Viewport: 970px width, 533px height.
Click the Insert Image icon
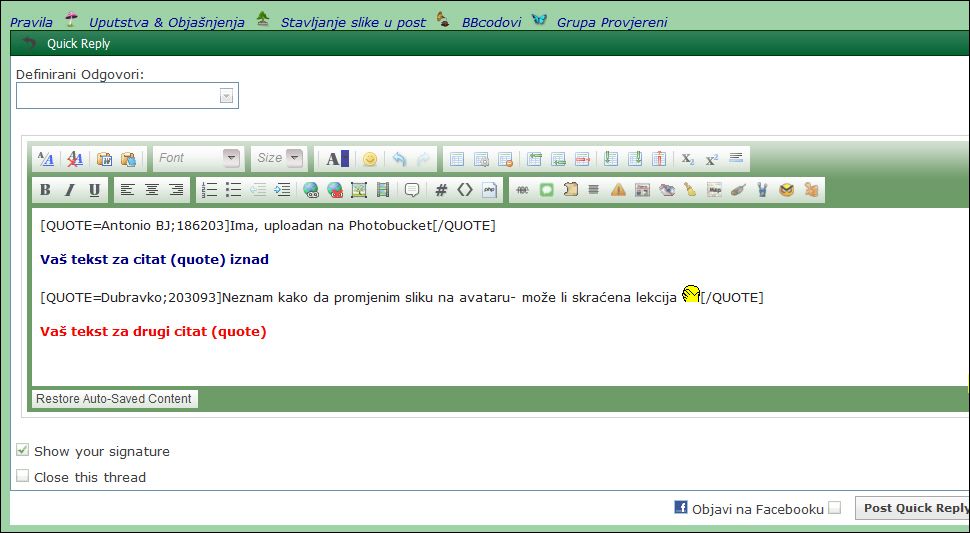point(359,190)
